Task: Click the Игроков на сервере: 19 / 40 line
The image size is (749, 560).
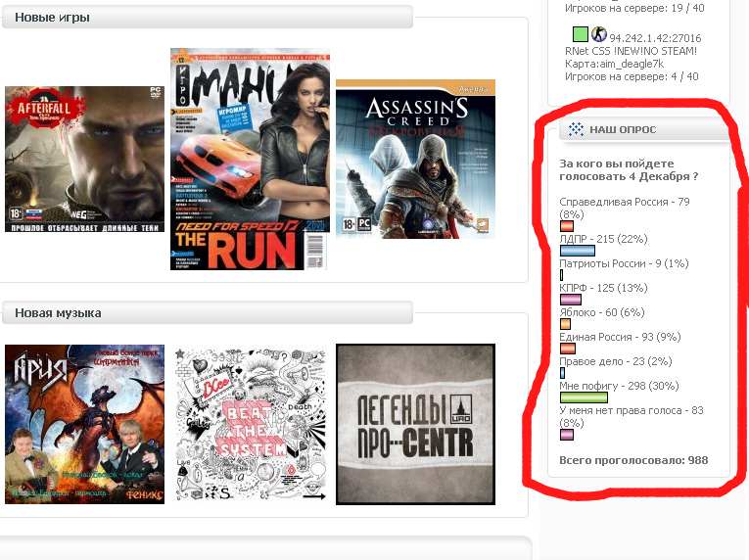Action: tap(634, 8)
